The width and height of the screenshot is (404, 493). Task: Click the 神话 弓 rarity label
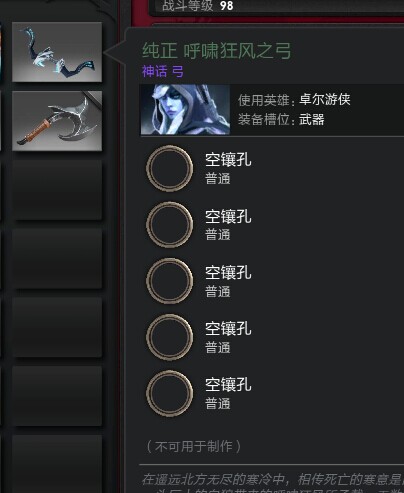tap(163, 71)
